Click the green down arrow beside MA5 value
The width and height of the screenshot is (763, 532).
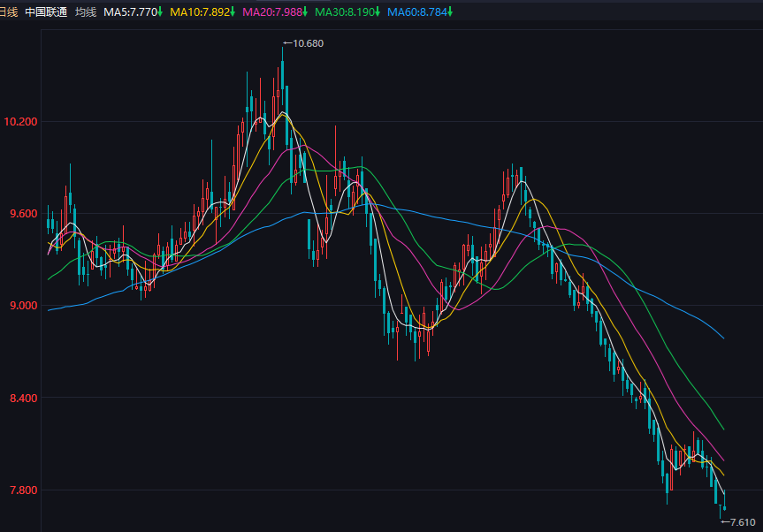point(161,11)
